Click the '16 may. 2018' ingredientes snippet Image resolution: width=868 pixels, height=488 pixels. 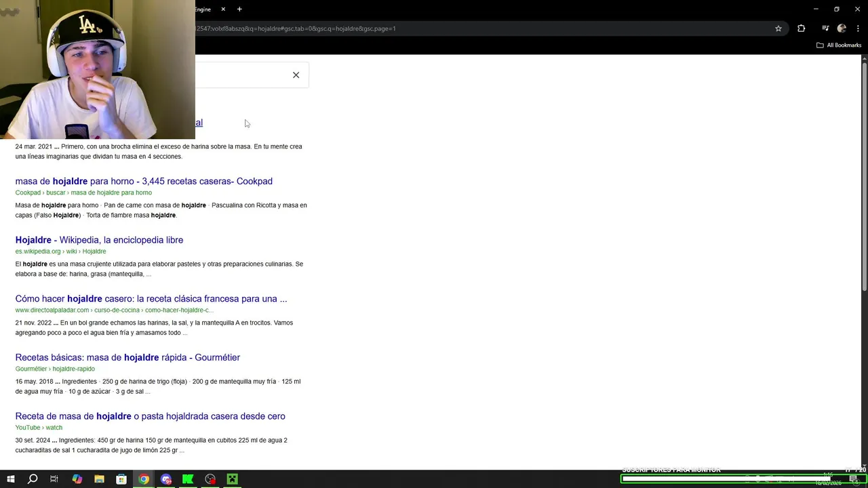coord(158,386)
